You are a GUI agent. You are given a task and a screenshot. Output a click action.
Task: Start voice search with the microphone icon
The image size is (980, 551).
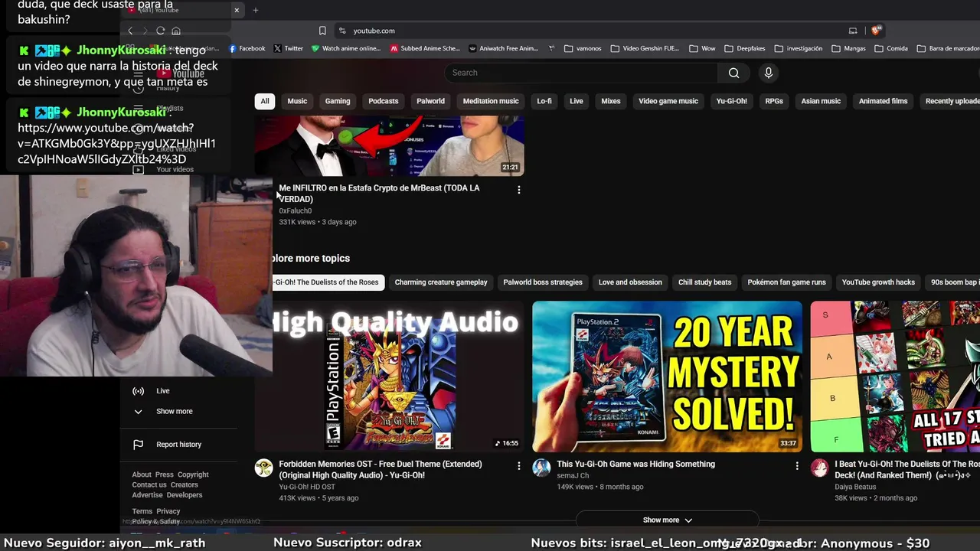click(x=769, y=73)
